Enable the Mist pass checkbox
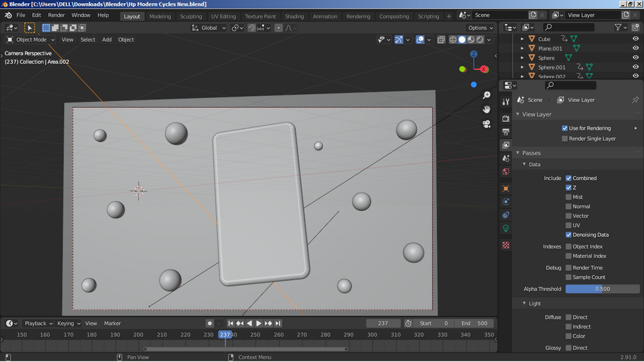 [x=568, y=197]
